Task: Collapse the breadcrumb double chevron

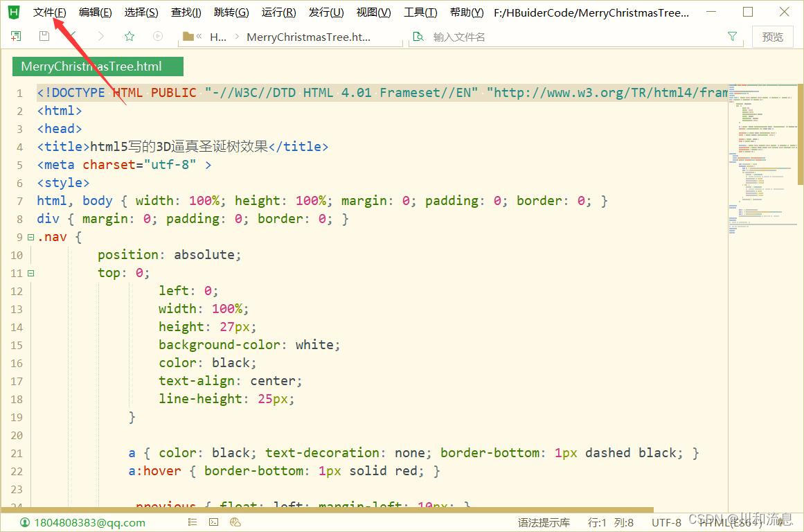Action: [199, 36]
